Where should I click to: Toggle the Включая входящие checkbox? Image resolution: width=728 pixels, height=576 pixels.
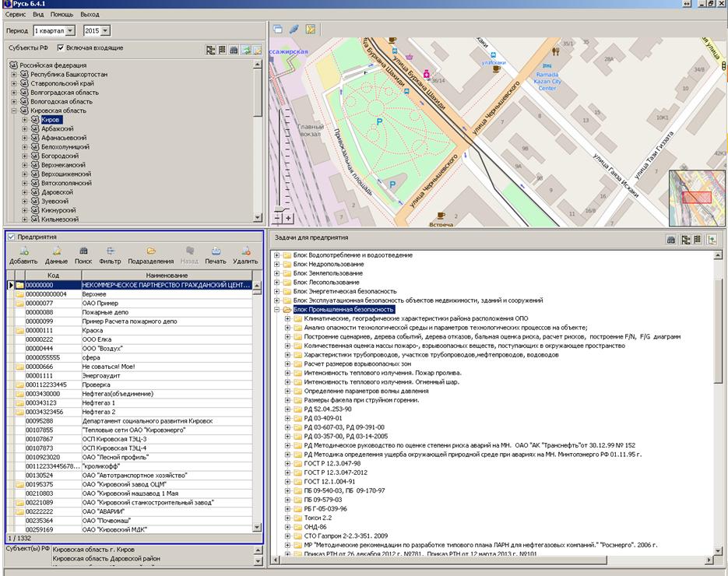61,48
